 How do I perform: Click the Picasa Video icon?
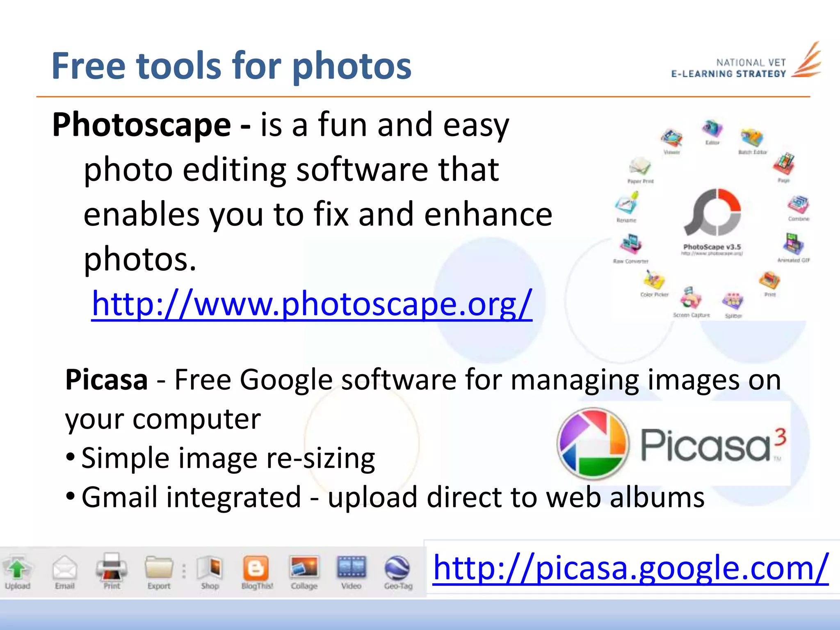[351, 568]
